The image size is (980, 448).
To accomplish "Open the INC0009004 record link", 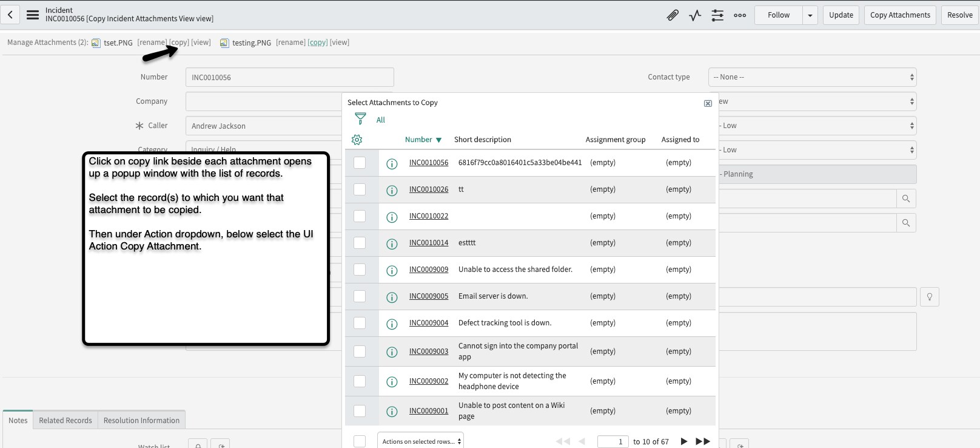I will [x=429, y=323].
